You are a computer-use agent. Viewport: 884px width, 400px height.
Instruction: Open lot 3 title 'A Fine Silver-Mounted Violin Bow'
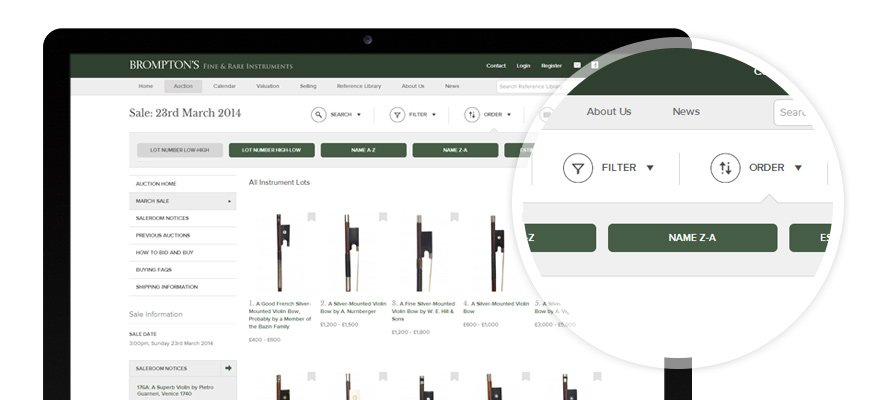coord(424,311)
